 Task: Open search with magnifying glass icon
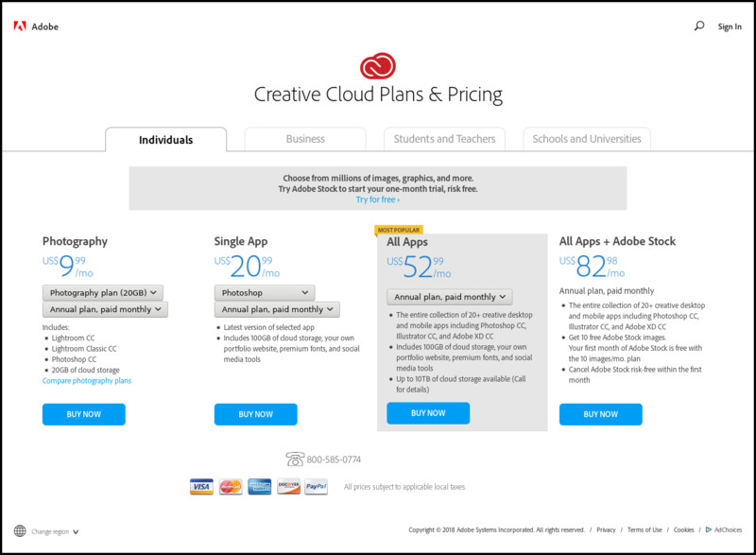coord(698,26)
